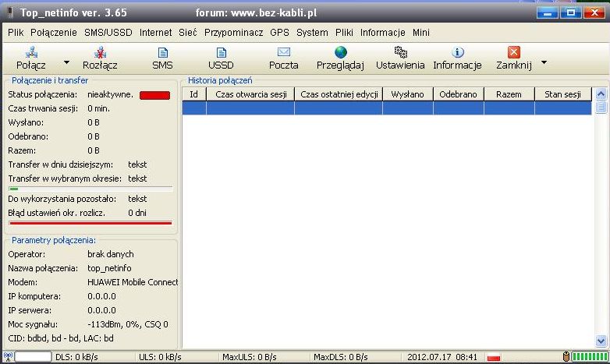
Task: Click the Rozłącz disconnect icon
Action: (x=100, y=52)
